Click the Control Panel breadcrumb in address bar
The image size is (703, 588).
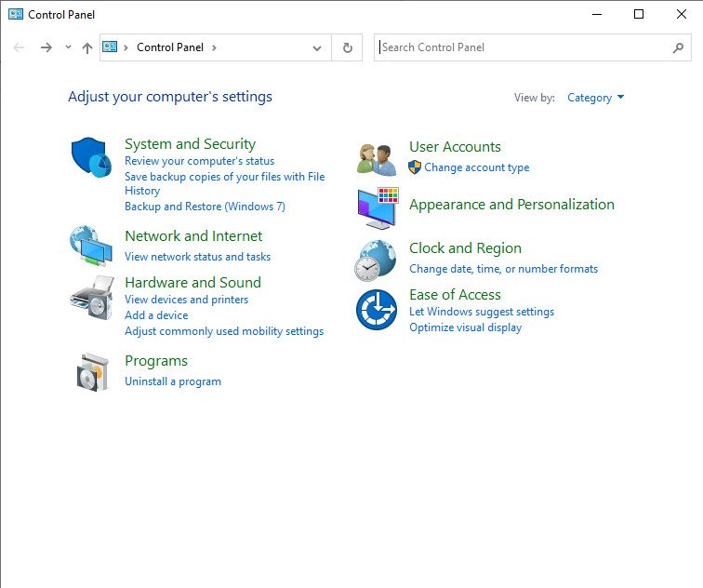coord(169,47)
